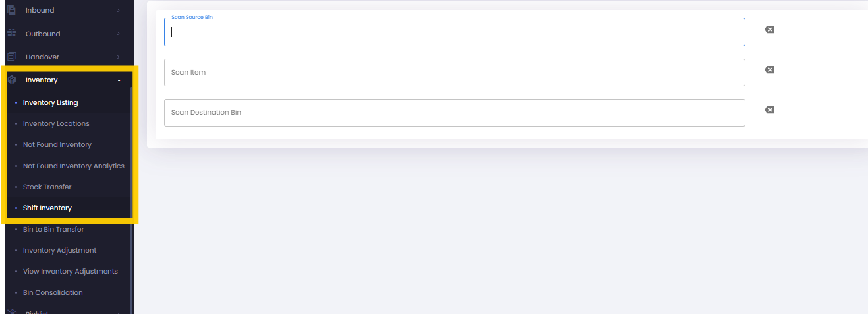Expand the Outbound menu chevron

(119, 34)
